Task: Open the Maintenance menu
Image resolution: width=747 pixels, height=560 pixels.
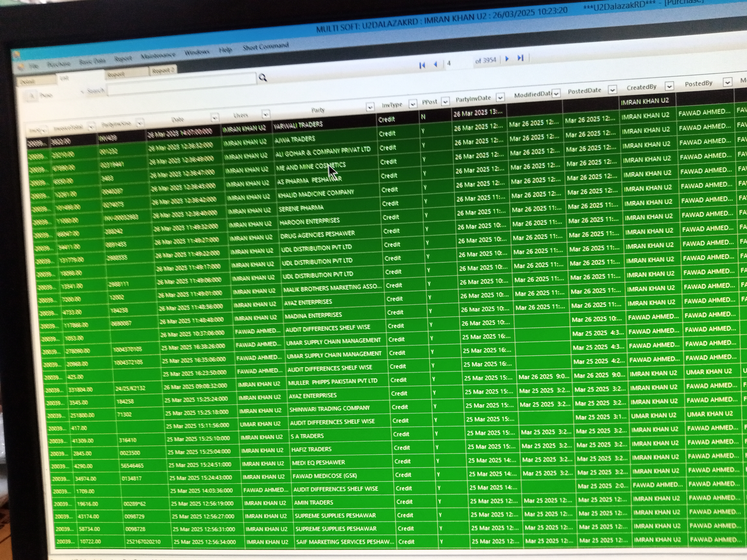Action: pyautogui.click(x=158, y=55)
